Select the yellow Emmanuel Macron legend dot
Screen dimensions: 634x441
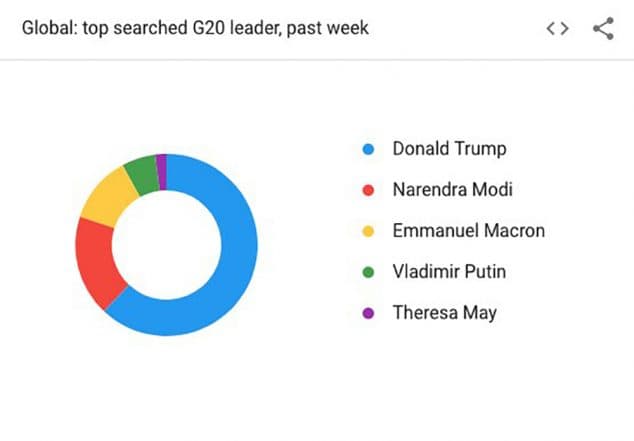click(368, 231)
